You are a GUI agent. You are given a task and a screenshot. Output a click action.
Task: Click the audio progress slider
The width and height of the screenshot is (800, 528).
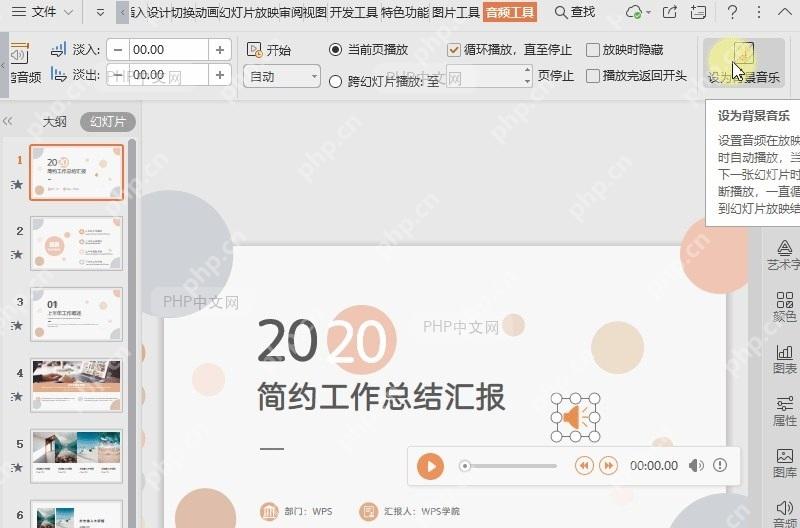508,466
